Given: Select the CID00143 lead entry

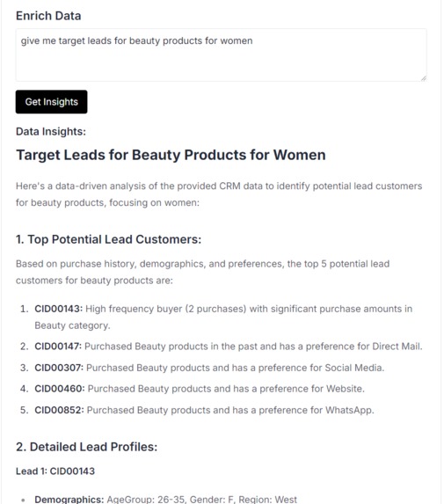Looking at the screenshot, I should point(223,317).
